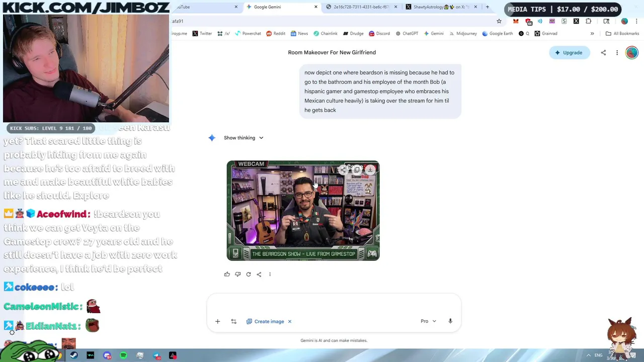The image size is (644, 362).
Task: Open the Gemini tools menu
Action: (233, 321)
